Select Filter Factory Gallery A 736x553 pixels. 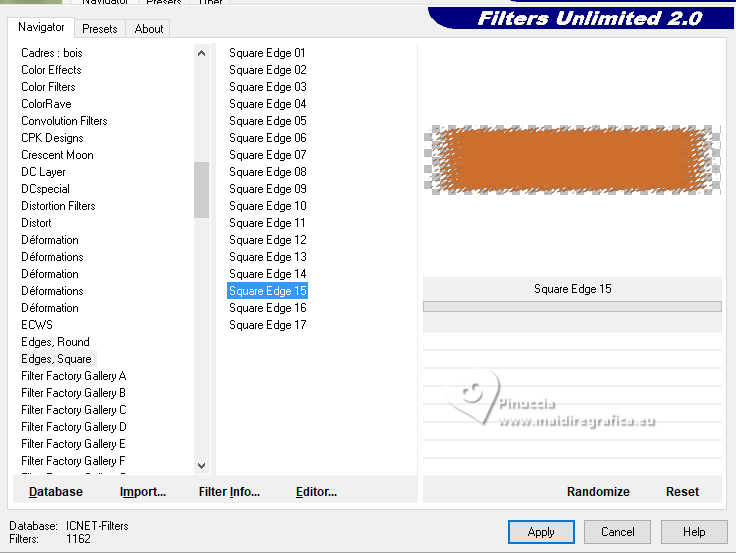[74, 376]
